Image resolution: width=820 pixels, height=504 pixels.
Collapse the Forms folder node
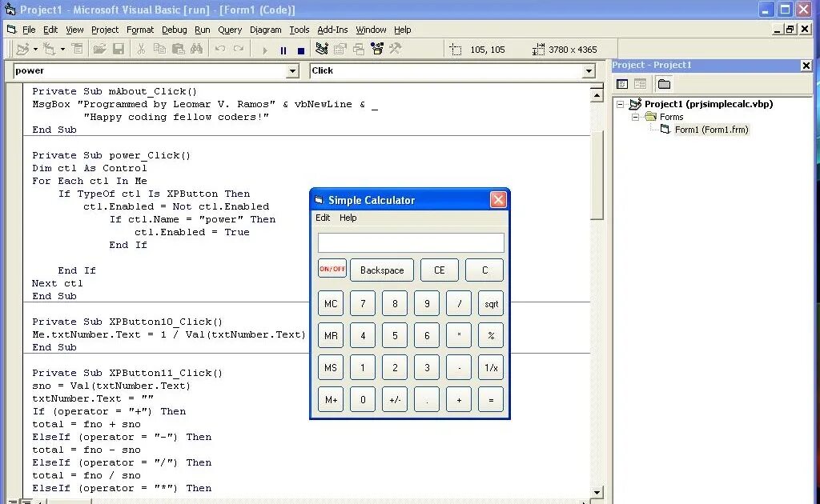click(635, 117)
